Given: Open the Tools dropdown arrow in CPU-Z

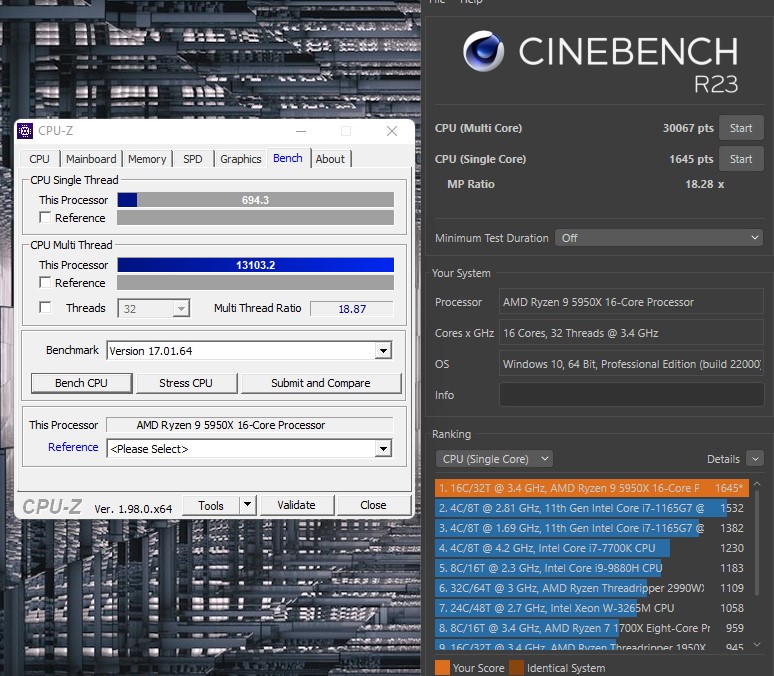Looking at the screenshot, I should 248,505.
